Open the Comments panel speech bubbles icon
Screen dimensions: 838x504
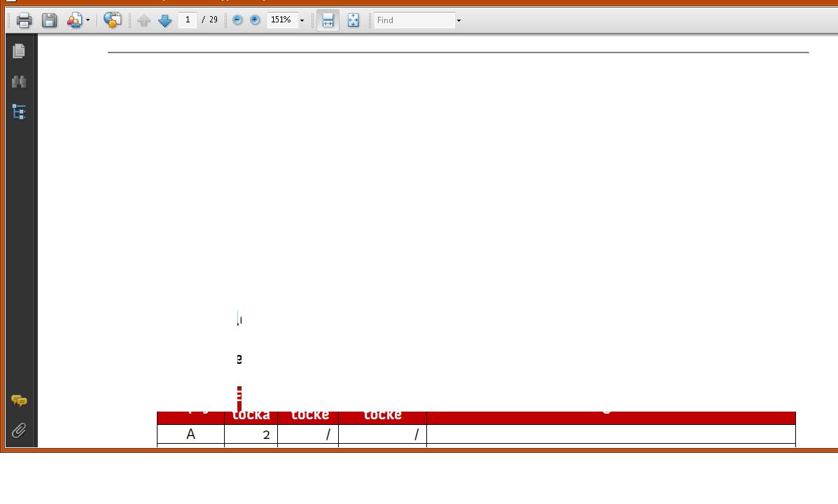click(x=19, y=400)
